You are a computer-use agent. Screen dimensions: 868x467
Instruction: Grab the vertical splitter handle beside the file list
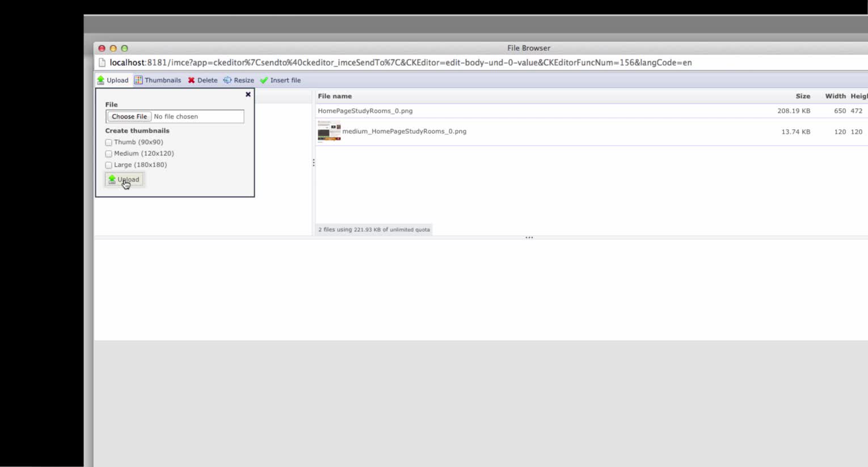[x=313, y=163]
